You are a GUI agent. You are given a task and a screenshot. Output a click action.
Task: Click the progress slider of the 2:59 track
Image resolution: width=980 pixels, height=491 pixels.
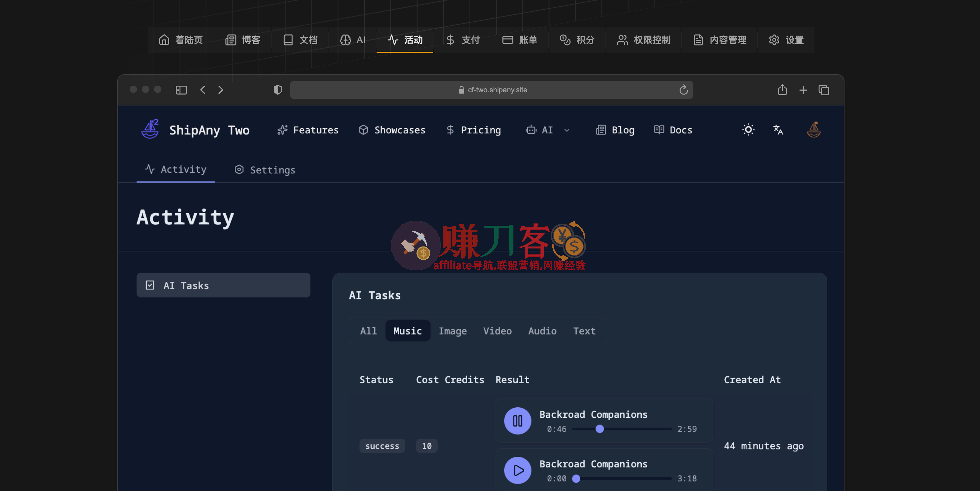click(622, 429)
